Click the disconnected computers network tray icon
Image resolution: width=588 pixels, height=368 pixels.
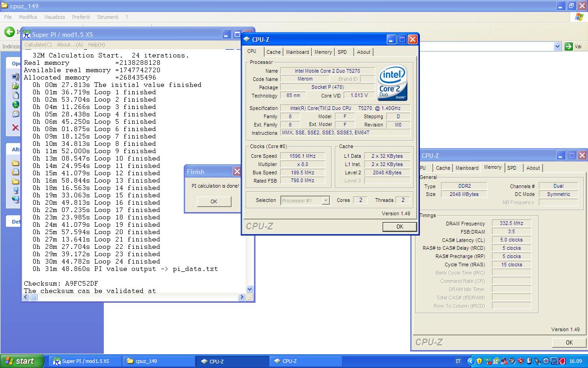[504, 361]
